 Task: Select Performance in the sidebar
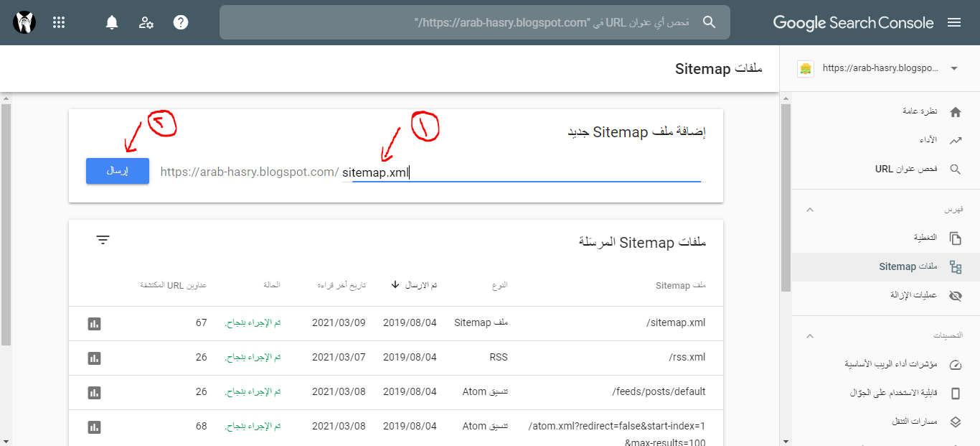pyautogui.click(x=886, y=141)
